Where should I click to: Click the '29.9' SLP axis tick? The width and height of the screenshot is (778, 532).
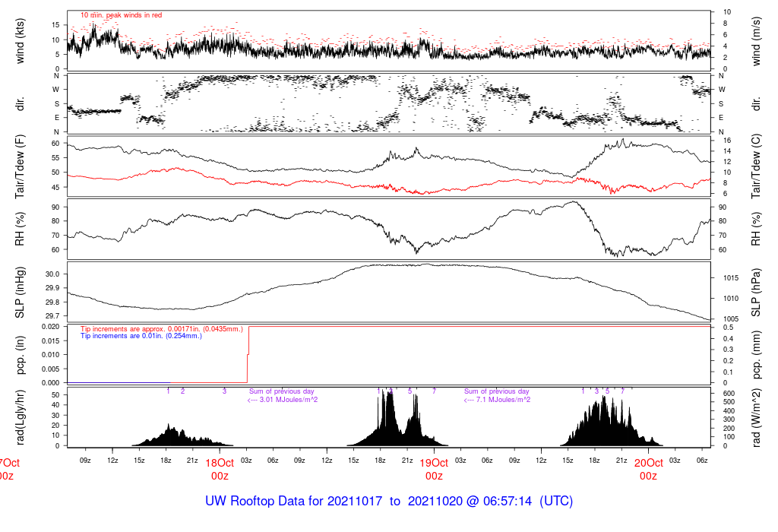coord(53,288)
